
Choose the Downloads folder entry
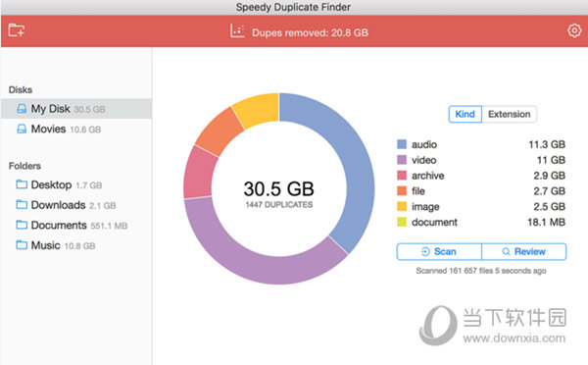point(76,205)
